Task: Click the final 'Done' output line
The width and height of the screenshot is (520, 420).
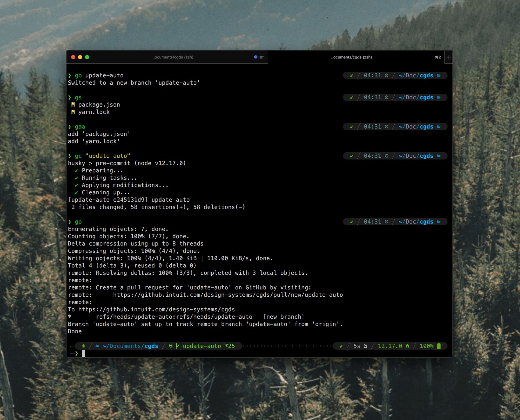Action: (x=75, y=331)
